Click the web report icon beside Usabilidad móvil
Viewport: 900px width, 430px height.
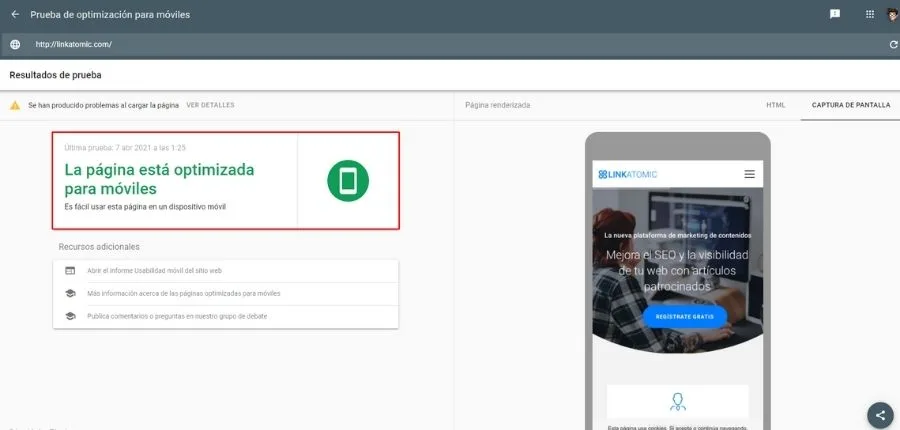[x=70, y=270]
